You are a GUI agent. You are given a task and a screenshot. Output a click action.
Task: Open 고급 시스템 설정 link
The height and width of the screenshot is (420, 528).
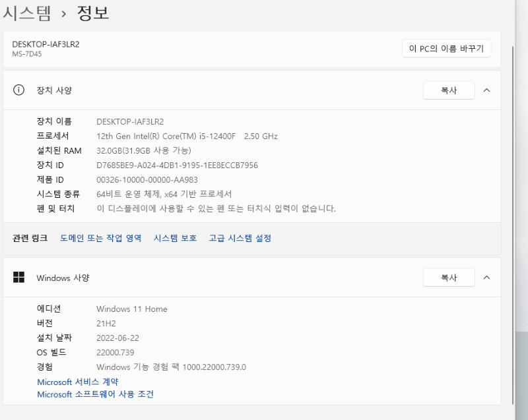coord(240,238)
